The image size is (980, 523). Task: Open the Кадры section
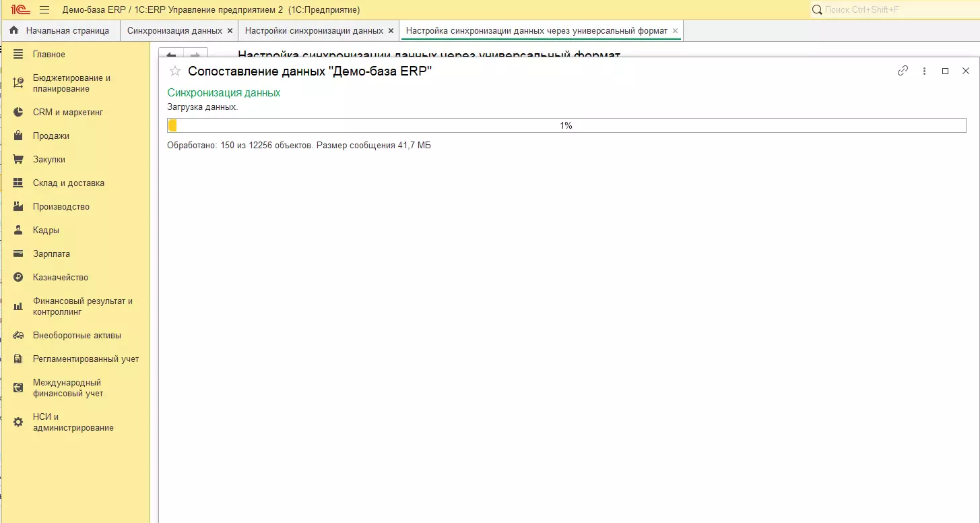(x=75, y=230)
